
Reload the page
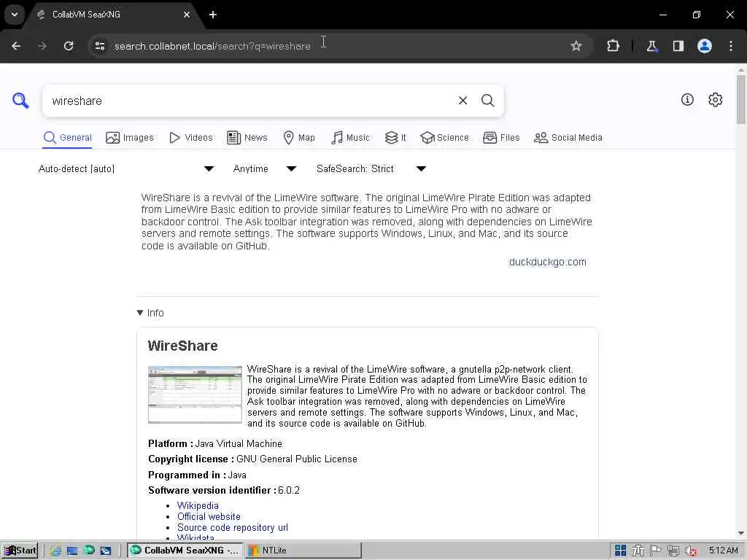click(x=69, y=46)
